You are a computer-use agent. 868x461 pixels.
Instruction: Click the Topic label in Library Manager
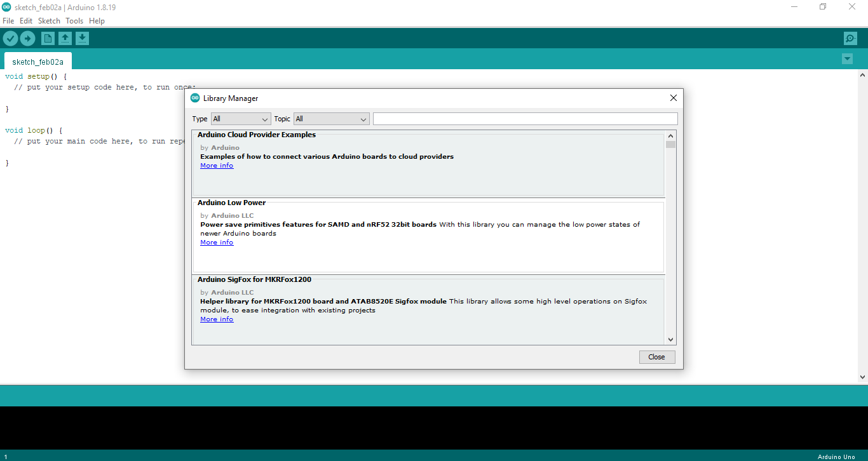pyautogui.click(x=282, y=119)
